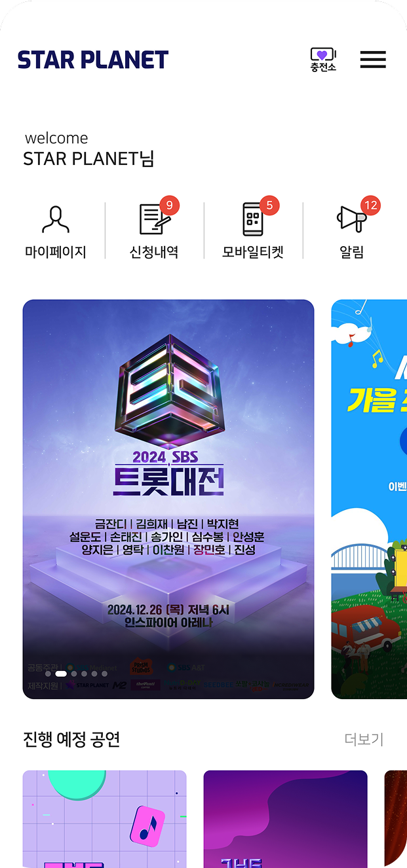Open the hamburger menu
The width and height of the screenshot is (407, 868).
[x=373, y=60]
